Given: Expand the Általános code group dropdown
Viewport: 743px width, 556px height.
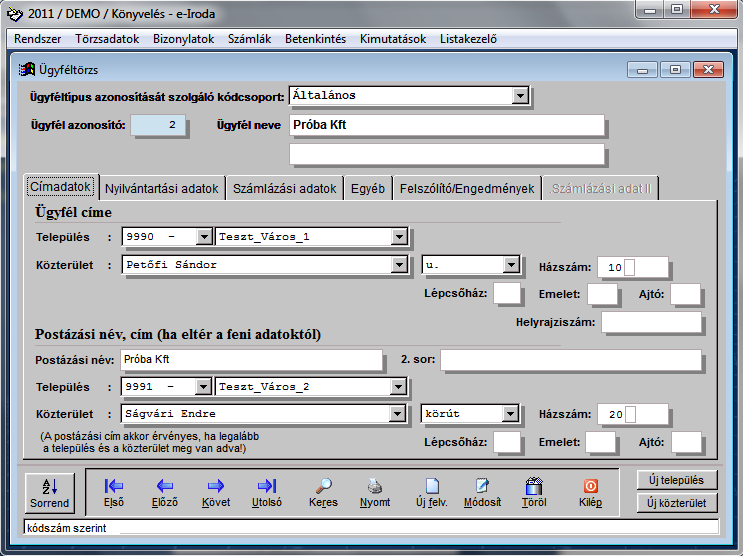Looking at the screenshot, I should [x=519, y=96].
